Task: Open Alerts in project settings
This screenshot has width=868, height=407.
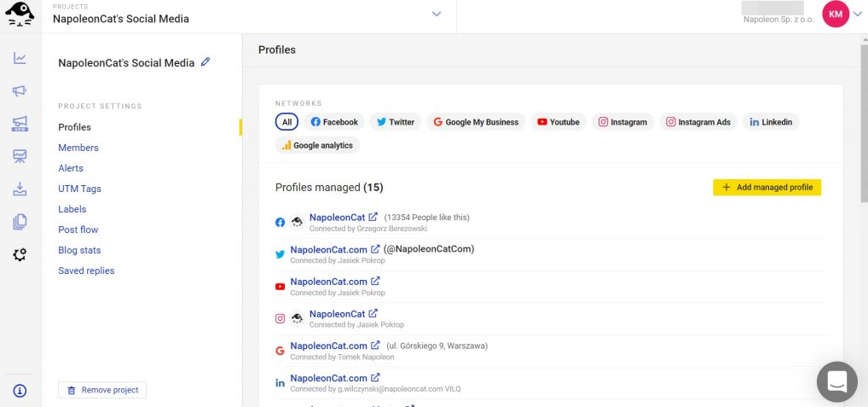Action: (x=71, y=168)
